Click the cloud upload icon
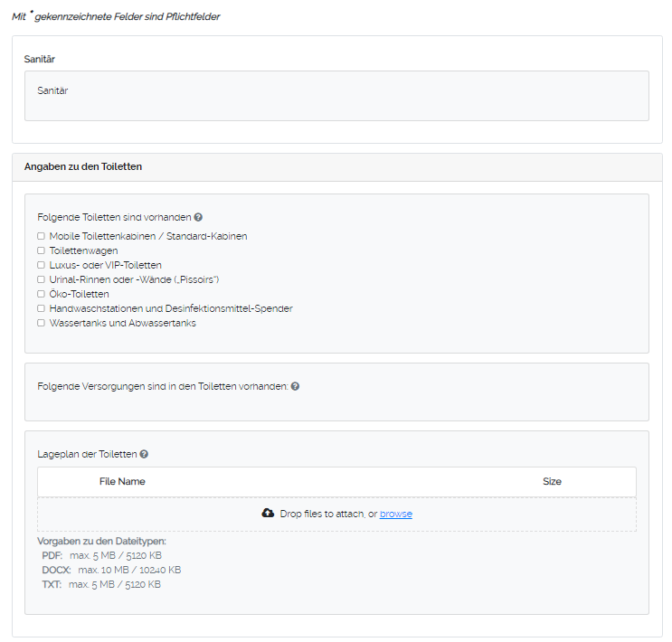Image resolution: width=672 pixels, height=642 pixels. (x=268, y=514)
